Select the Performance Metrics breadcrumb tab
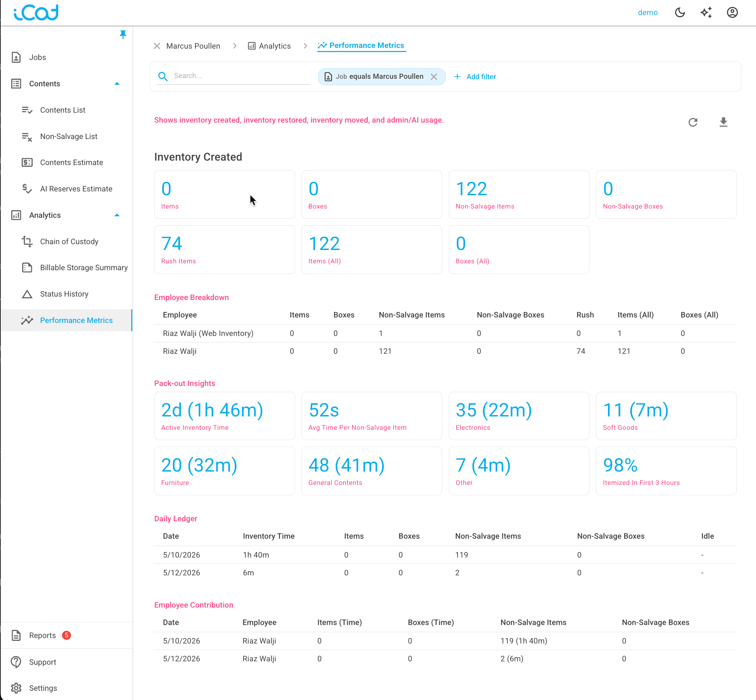Screen dimensions: 756x700 (362, 46)
